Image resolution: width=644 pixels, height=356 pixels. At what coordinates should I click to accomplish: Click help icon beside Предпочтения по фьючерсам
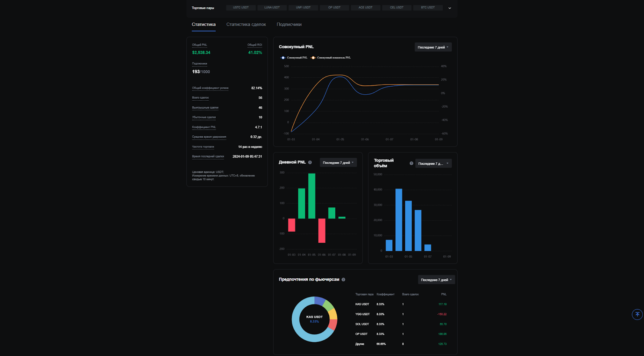(x=343, y=279)
